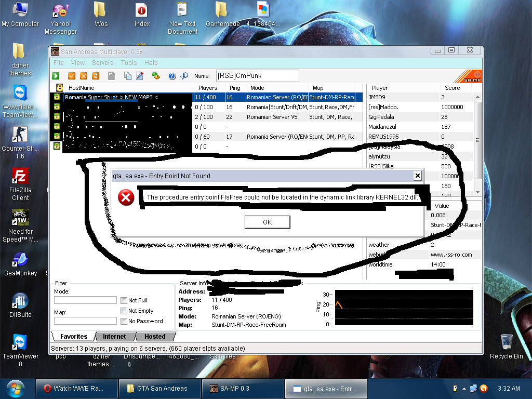
Task: Click the 3:32 AM system clock
Action: [x=508, y=389]
